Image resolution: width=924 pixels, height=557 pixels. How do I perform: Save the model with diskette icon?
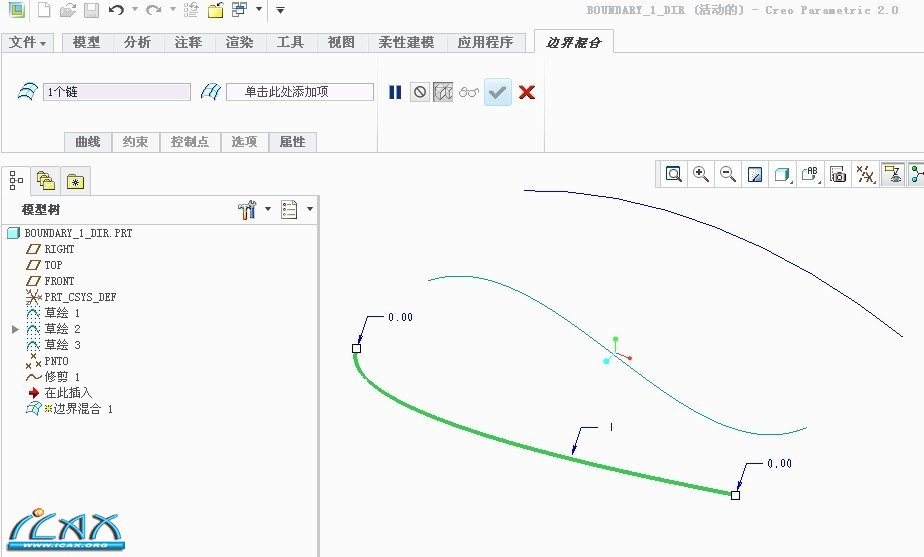(x=91, y=9)
